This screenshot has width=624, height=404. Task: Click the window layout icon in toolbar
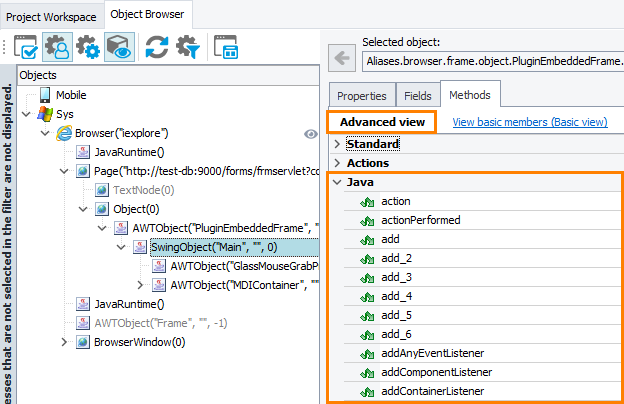click(227, 47)
